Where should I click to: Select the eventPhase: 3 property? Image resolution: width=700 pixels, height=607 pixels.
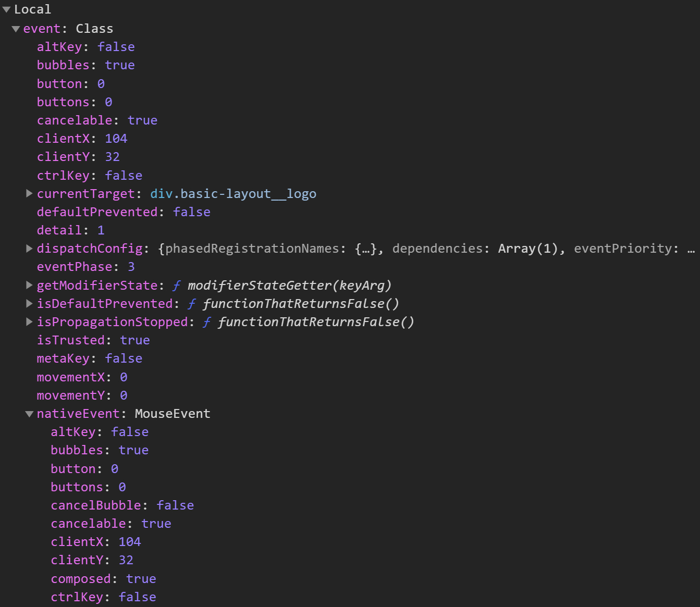[85, 267]
